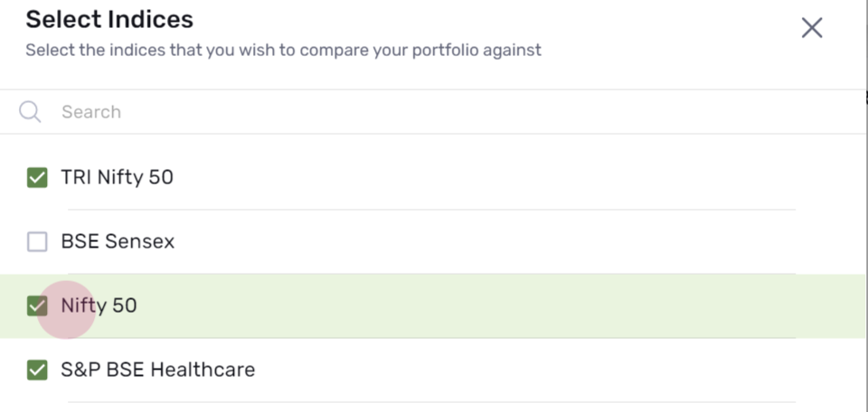Screen dimensions: 868x412
Task: Enable the BSE Sensex checkbox
Action: click(x=37, y=241)
